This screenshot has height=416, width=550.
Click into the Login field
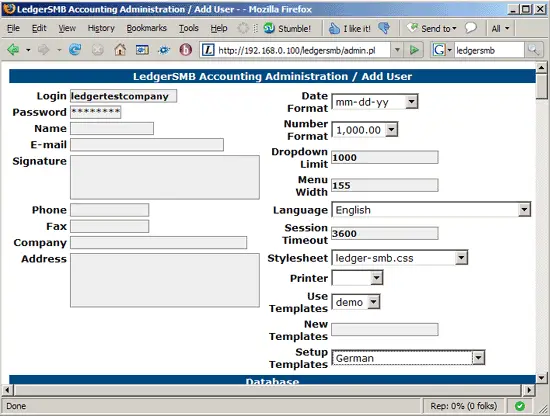coord(123,96)
